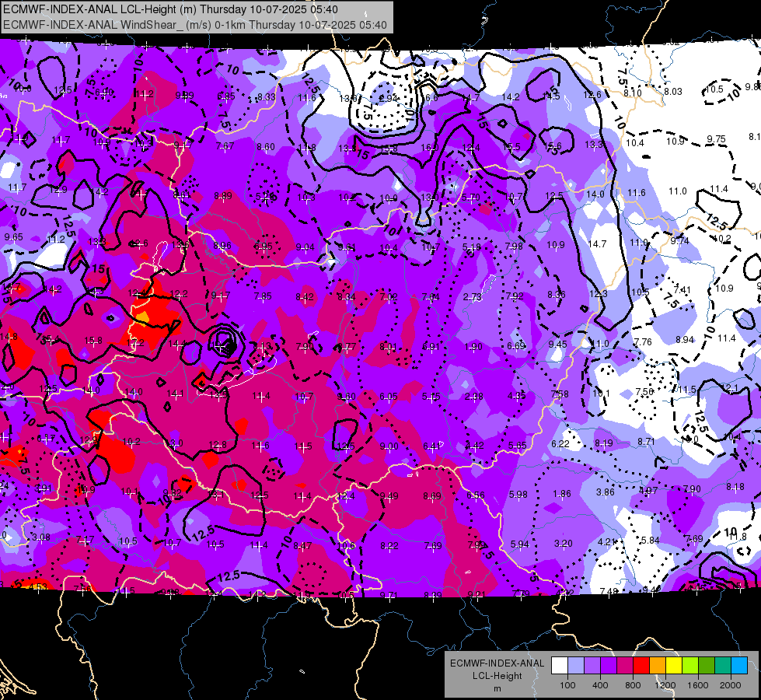Click the wind shear value '3.08' on the map
This screenshot has height=700, width=761.
click(x=41, y=537)
